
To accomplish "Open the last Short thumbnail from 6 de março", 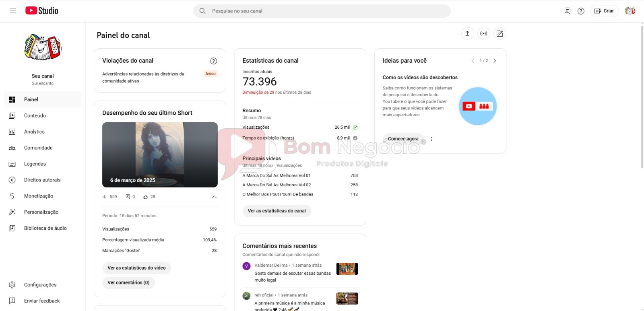I will [160, 155].
